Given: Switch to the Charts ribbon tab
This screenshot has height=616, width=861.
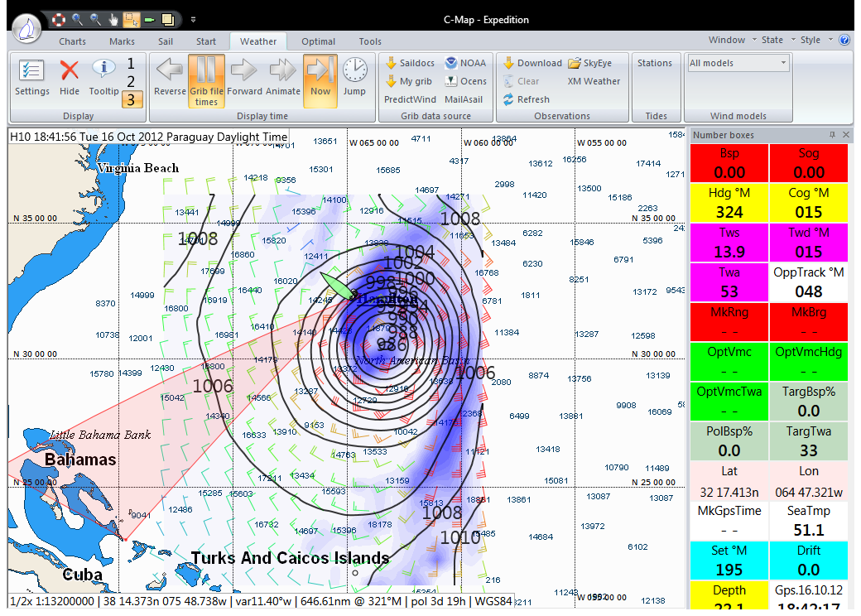Looking at the screenshot, I should (73, 41).
